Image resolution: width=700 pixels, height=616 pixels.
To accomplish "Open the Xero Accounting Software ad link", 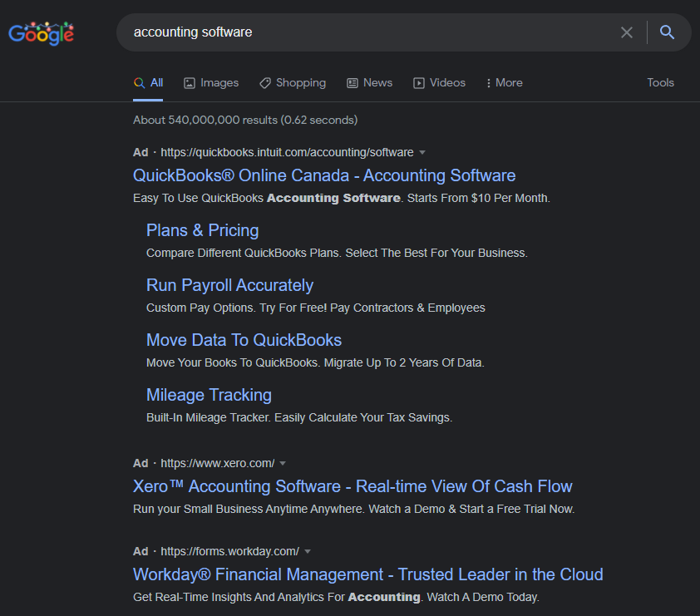I will [x=352, y=486].
